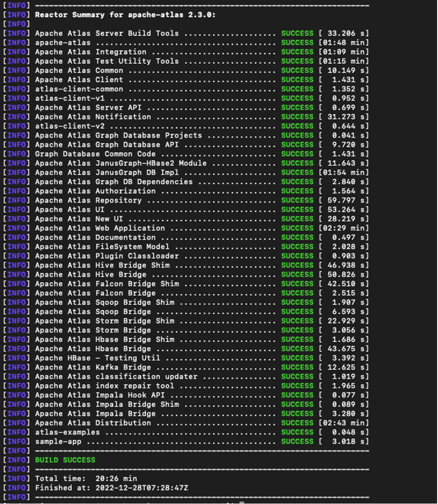The width and height of the screenshot is (438, 504).
Task: Select 'Apache Atlas JanusGraph DB Impl' text
Action: pyautogui.click(x=107, y=172)
